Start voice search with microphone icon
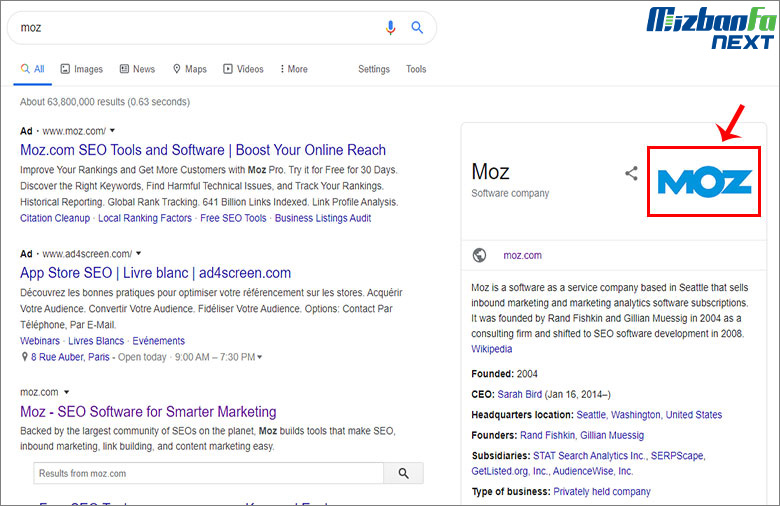This screenshot has width=780, height=506. click(x=390, y=27)
